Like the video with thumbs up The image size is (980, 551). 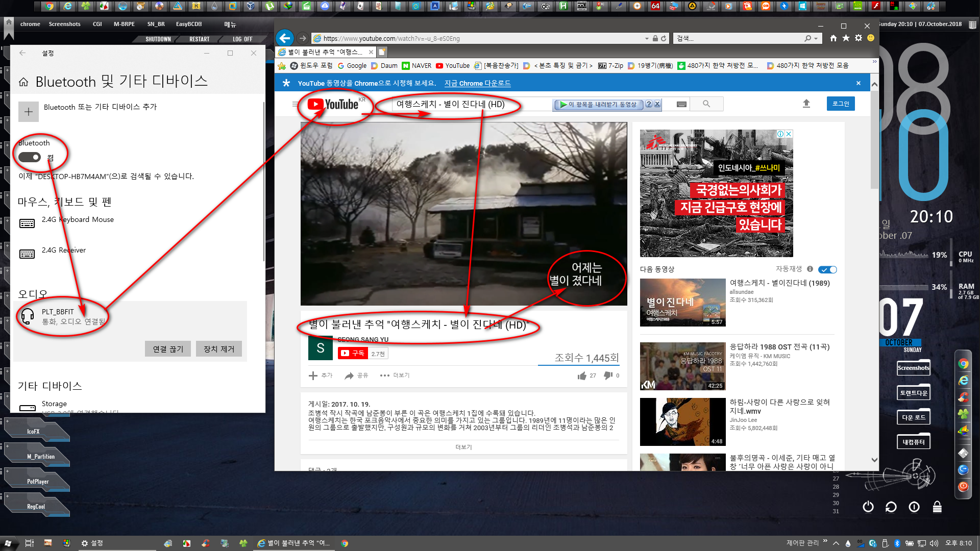[x=582, y=375]
